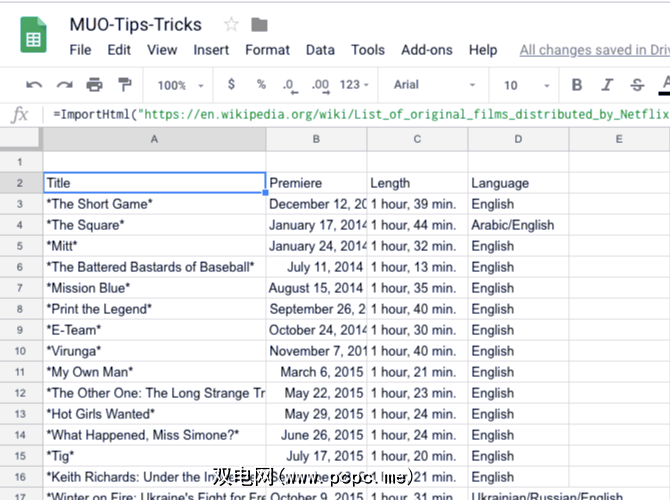Image resolution: width=670 pixels, height=500 pixels.
Task: Open the move-to-folder icon
Action: pos(259,25)
